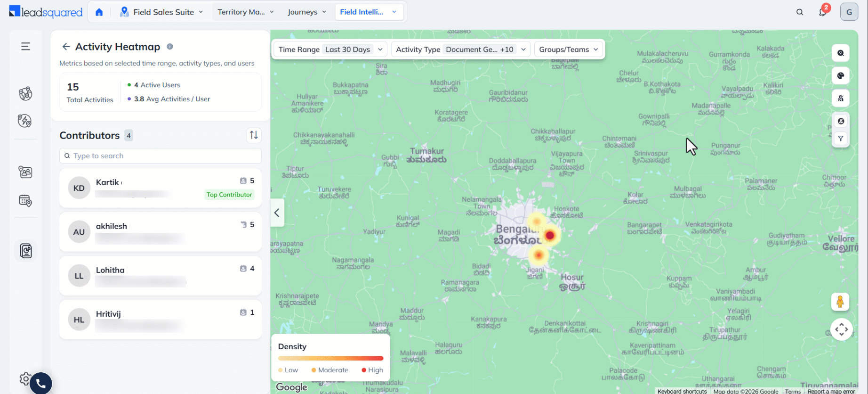Screen dimensions: 868x394
Task: Click the 4 Active Users metric
Action: click(x=154, y=85)
